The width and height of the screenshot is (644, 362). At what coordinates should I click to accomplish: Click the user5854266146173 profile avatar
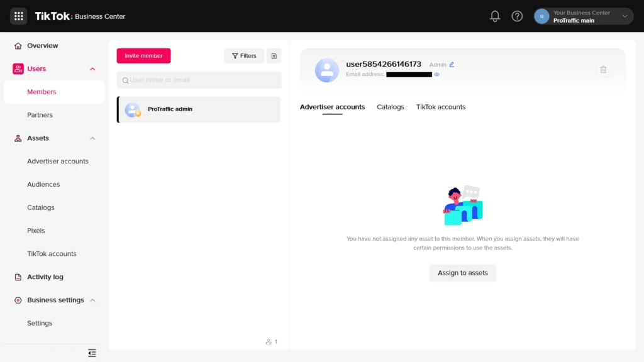coord(327,70)
